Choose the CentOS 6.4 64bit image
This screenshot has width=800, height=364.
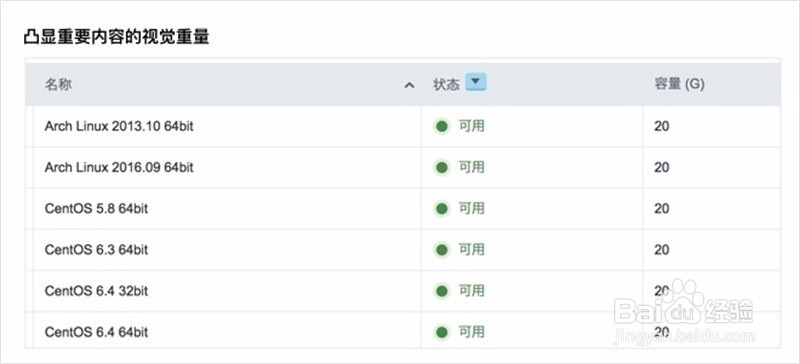[96, 332]
